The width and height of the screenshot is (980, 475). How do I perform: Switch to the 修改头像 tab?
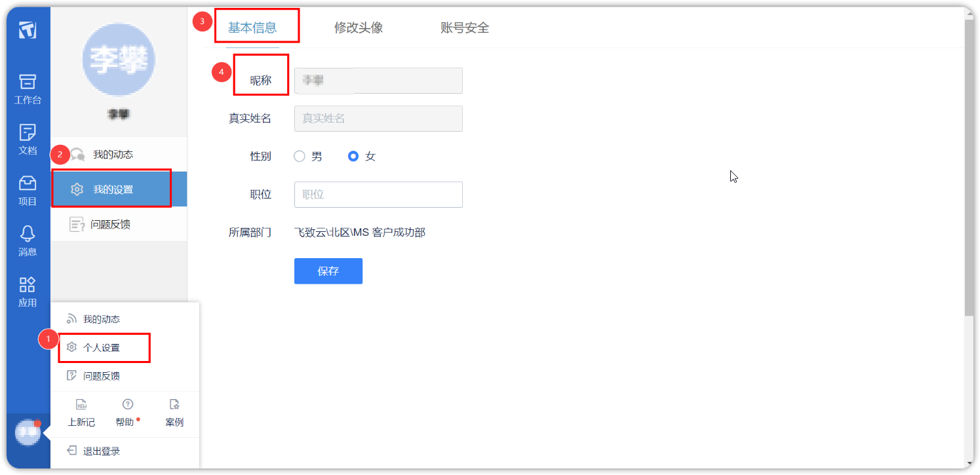(x=359, y=28)
